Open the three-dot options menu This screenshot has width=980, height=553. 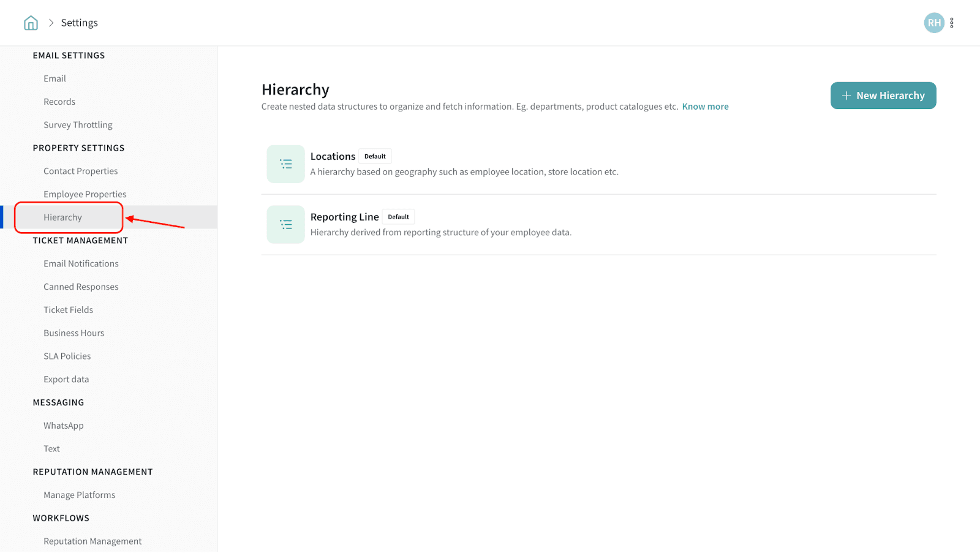(952, 23)
